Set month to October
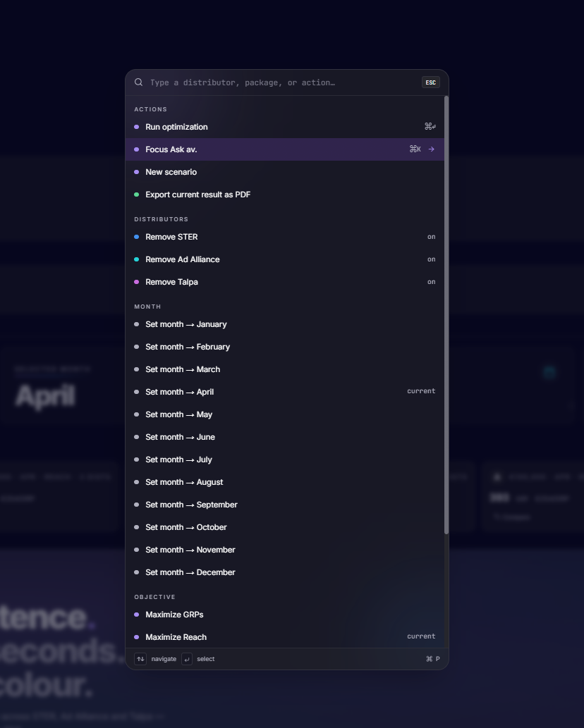Screen dimensions: 584x728 (285, 527)
